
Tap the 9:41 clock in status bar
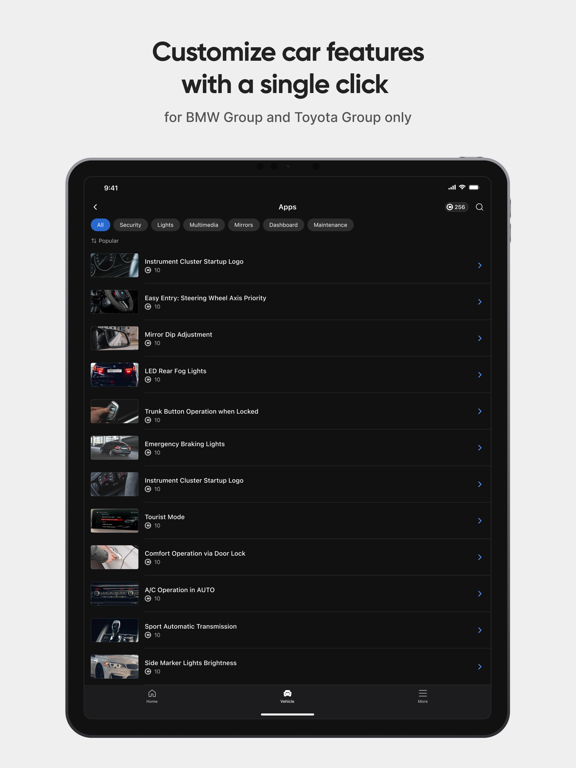pos(111,188)
